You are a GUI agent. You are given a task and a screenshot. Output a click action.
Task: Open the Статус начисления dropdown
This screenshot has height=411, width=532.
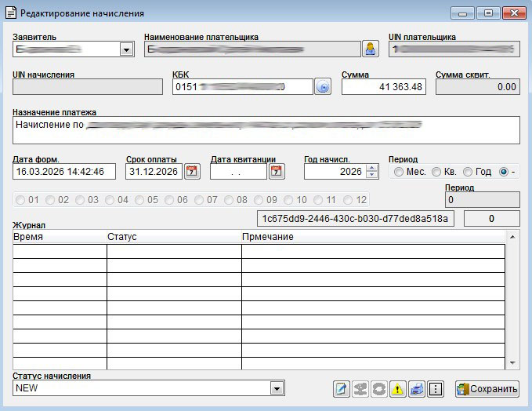click(x=276, y=388)
